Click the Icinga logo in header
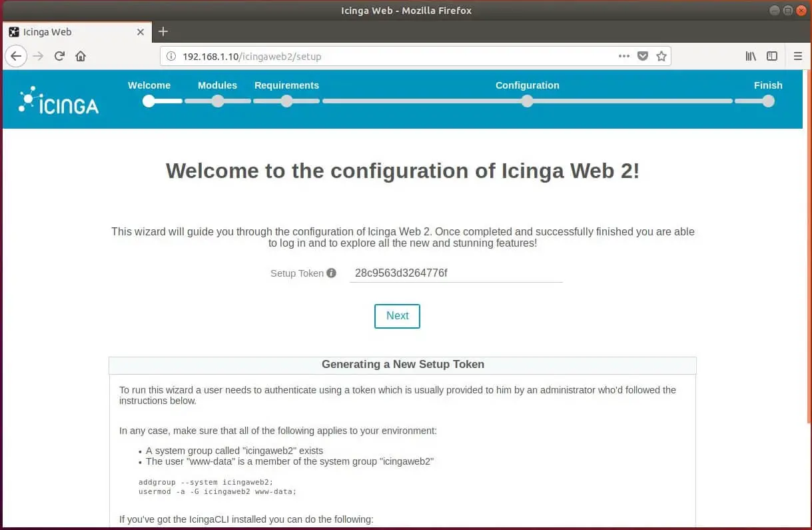 pyautogui.click(x=59, y=101)
